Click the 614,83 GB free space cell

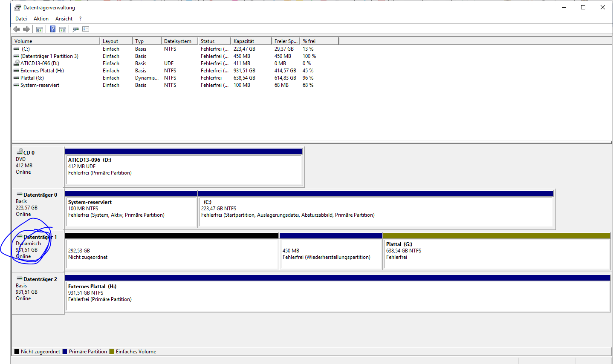285,78
